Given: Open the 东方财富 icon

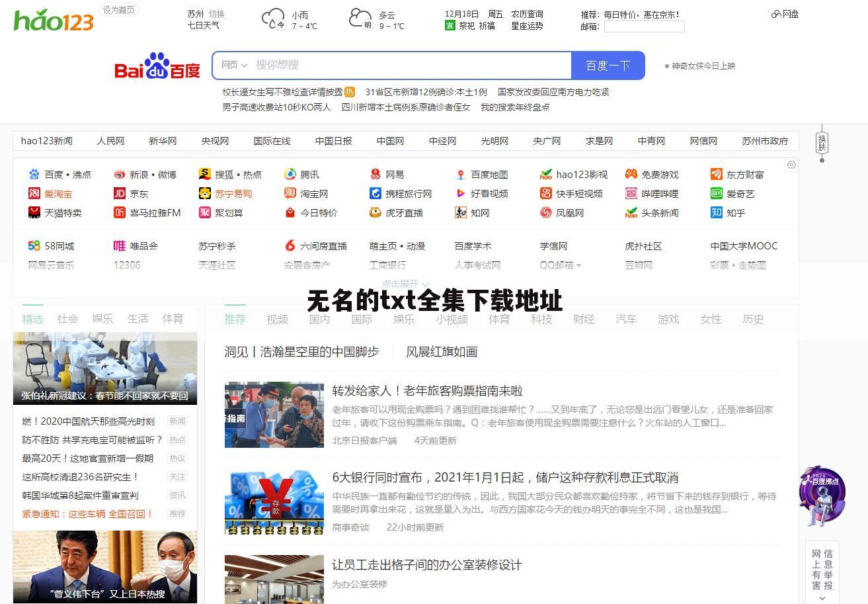Looking at the screenshot, I should coord(717,175).
